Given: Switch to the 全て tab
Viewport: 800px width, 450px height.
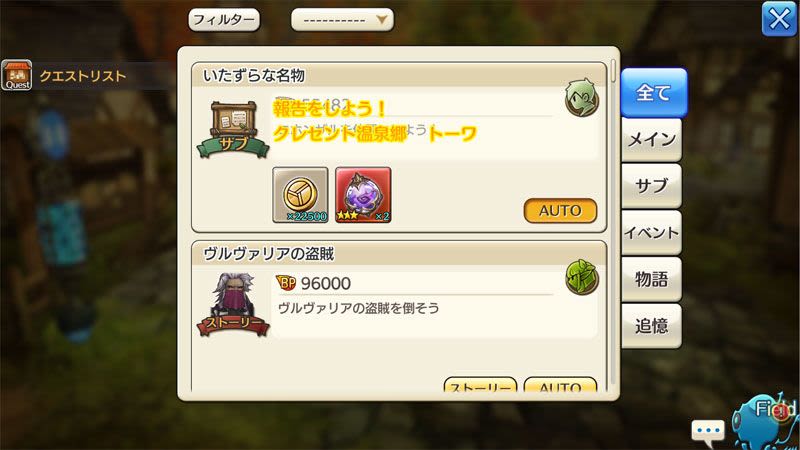Looking at the screenshot, I should tap(654, 93).
